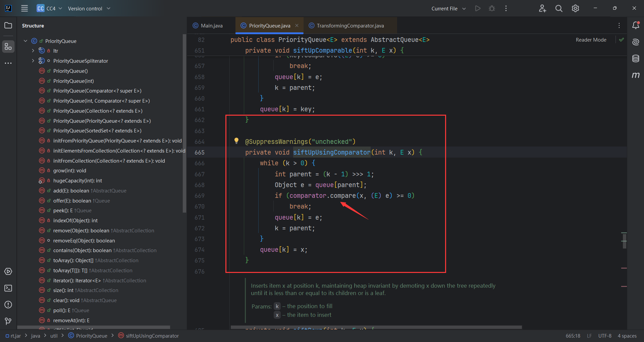Click PriorityQueue in the breadcrumb bar
This screenshot has height=342, width=644.
(x=88, y=336)
